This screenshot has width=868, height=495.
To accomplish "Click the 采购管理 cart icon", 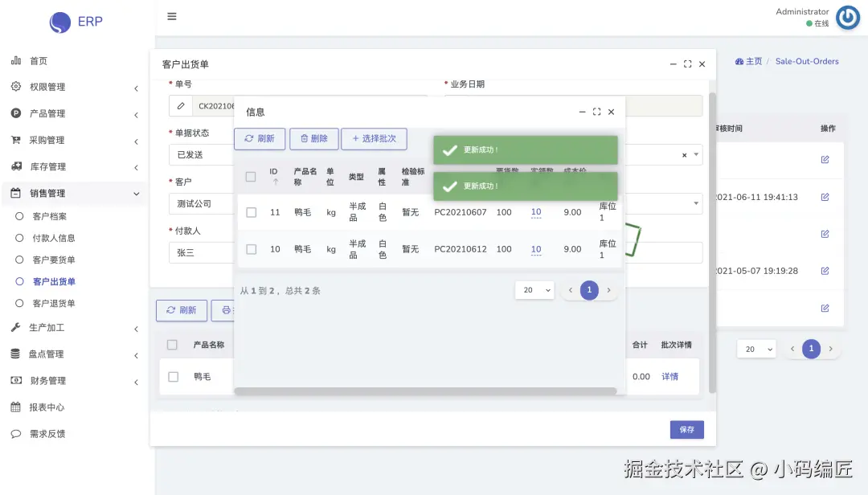I will [16, 140].
